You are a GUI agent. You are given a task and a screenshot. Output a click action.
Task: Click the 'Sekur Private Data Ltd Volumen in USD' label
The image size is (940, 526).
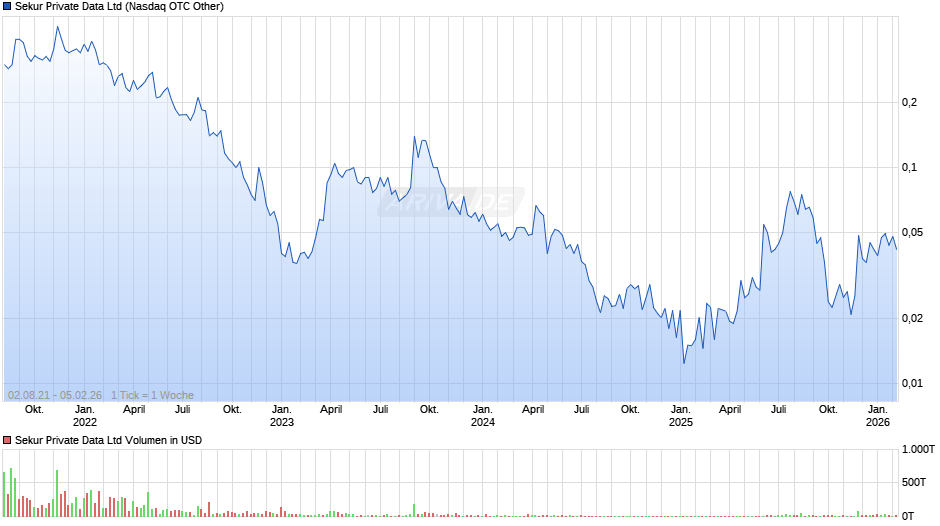(x=109, y=440)
